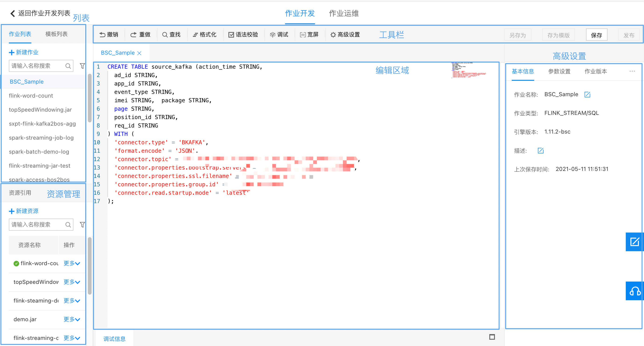
Task: Click 格式化 to format the SQL
Action: 204,35
